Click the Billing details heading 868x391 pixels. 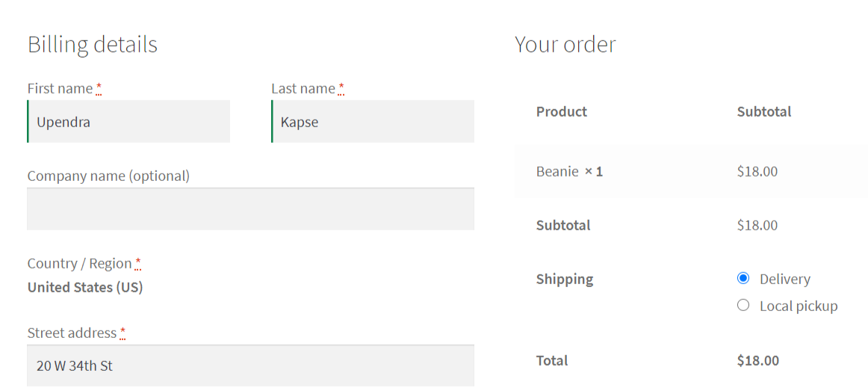(93, 44)
